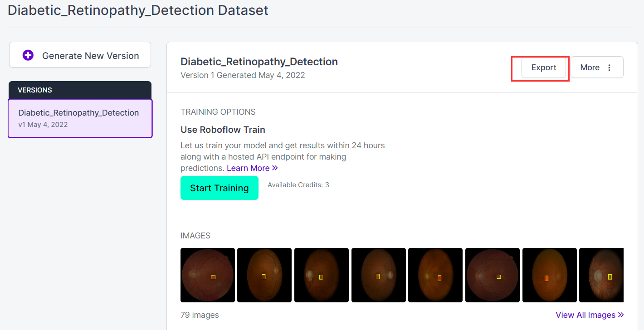Open the sixth retina image thumbnail
This screenshot has height=330, width=644.
click(493, 275)
